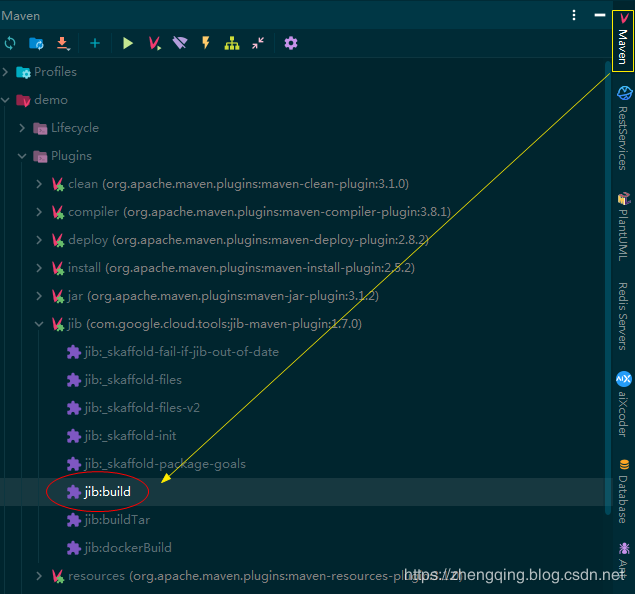Hide the Maven tool window

tap(600, 15)
